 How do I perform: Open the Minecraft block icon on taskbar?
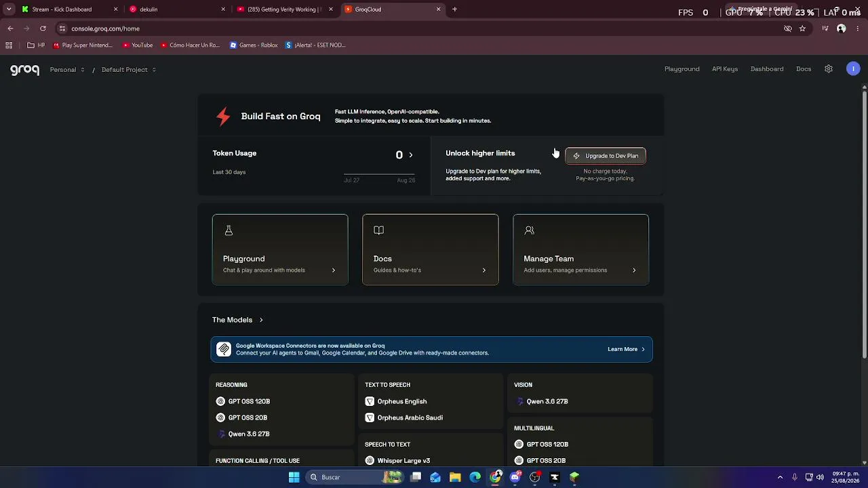point(574,477)
